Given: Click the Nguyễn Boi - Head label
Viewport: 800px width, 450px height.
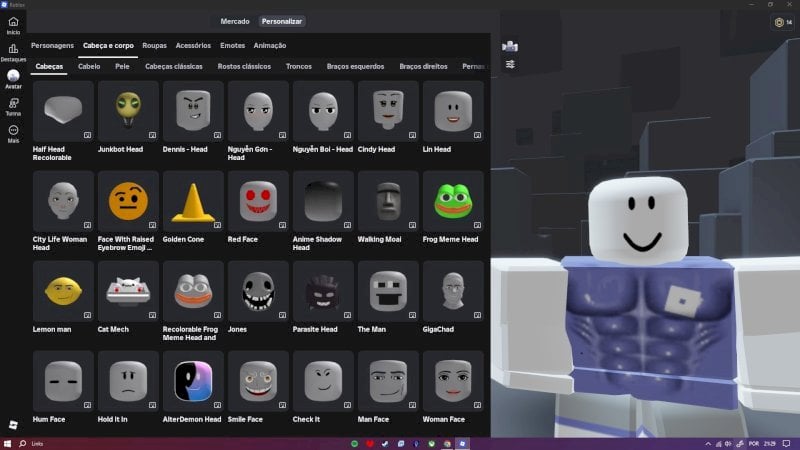Looking at the screenshot, I should point(322,149).
